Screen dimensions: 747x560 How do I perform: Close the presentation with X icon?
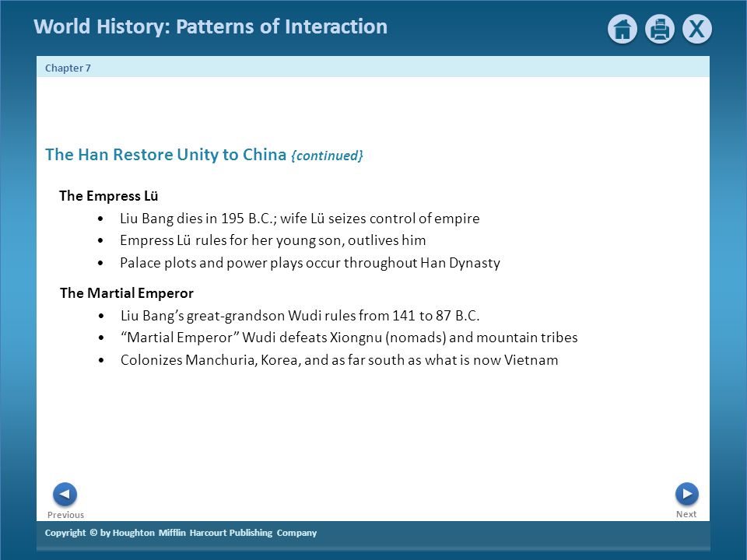[697, 29]
